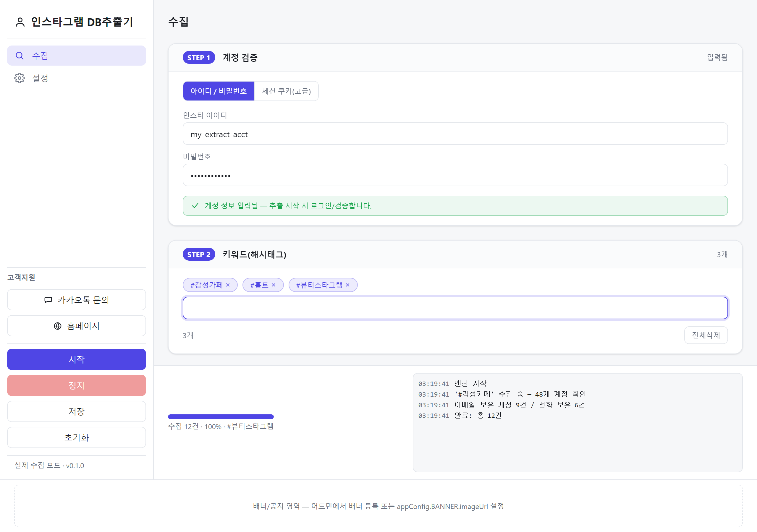The width and height of the screenshot is (757, 532).
Task: Click the 키워드(해시태그) section title
Action: point(254,254)
